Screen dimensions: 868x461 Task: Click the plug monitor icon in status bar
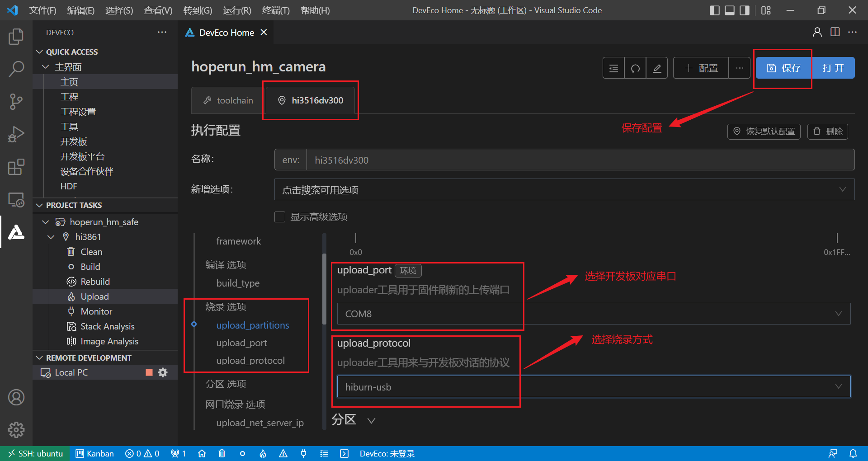(x=304, y=453)
